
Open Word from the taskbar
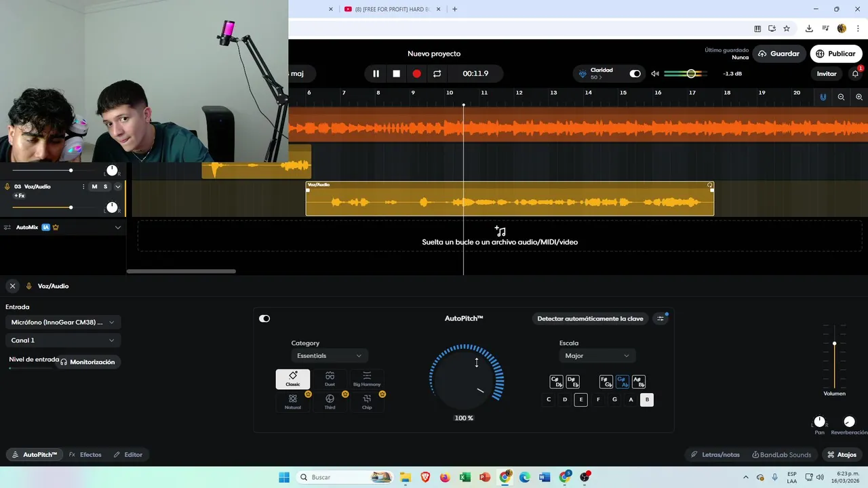[545, 477]
